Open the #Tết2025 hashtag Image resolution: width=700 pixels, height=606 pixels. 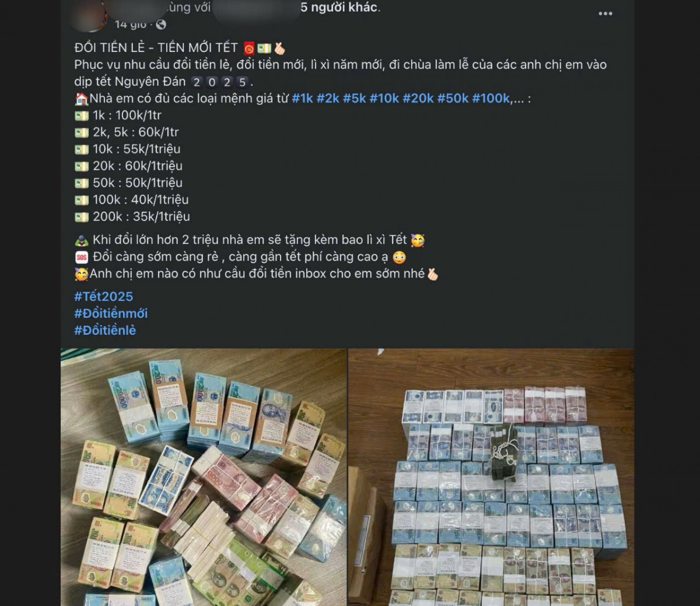click(104, 296)
